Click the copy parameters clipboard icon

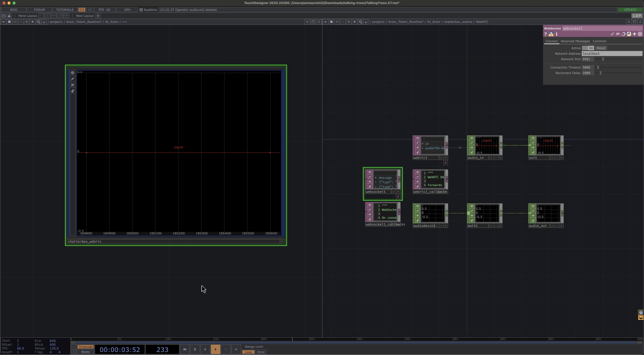[x=623, y=34]
